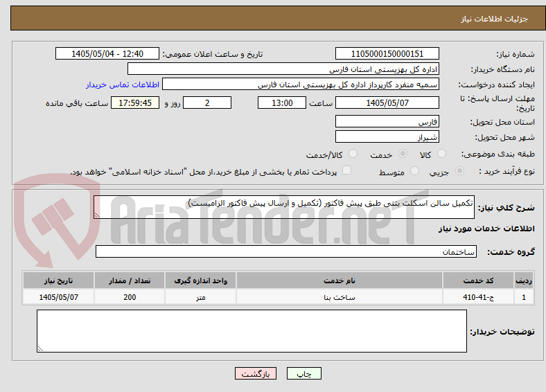Screen dimensions: 546x392
Task: Click row number 1 cell
Action: tap(524, 297)
